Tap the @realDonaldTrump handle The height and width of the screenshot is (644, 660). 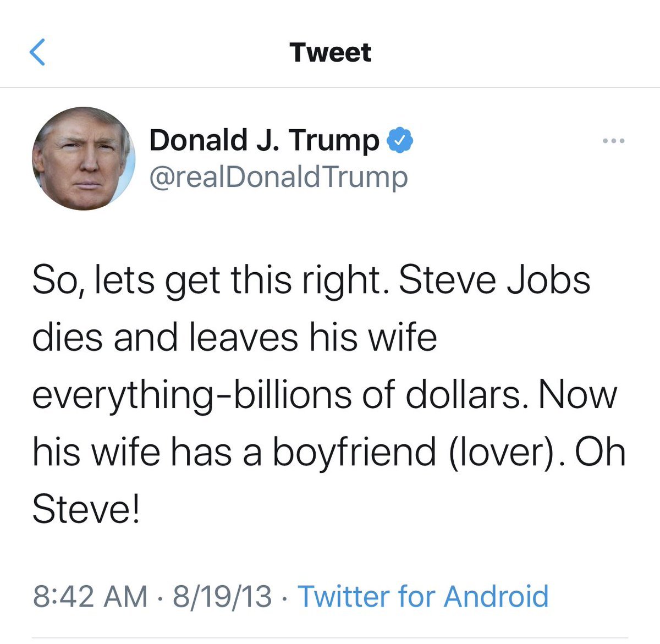[x=278, y=178]
